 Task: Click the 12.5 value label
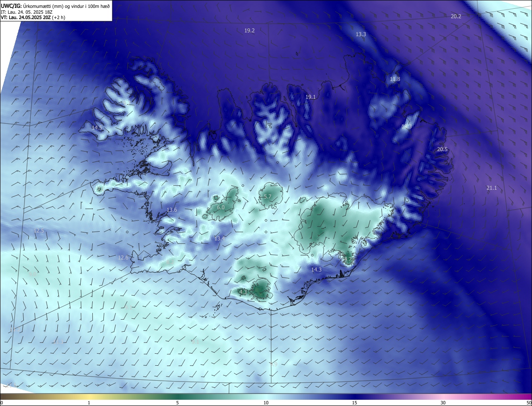pos(39,230)
